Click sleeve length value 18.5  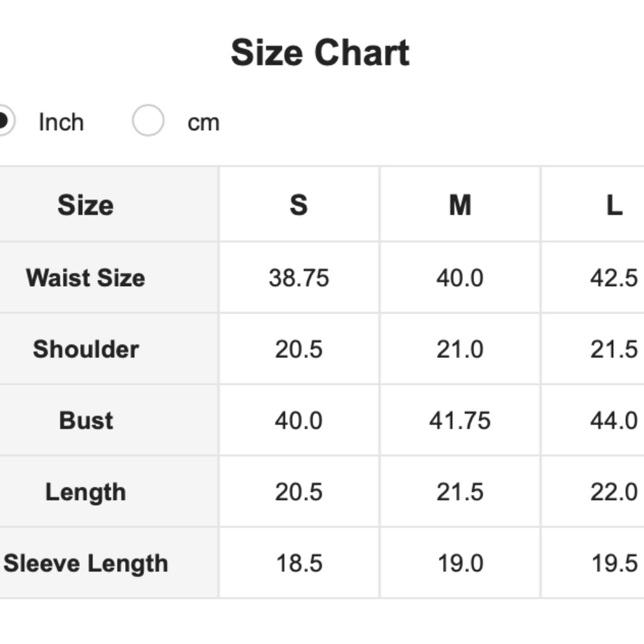[299, 563]
